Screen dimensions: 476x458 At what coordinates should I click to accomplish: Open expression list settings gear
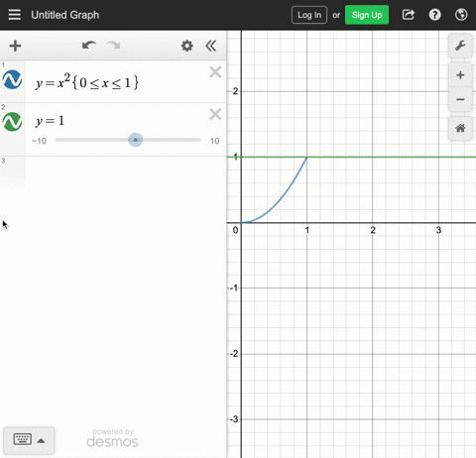tap(187, 46)
